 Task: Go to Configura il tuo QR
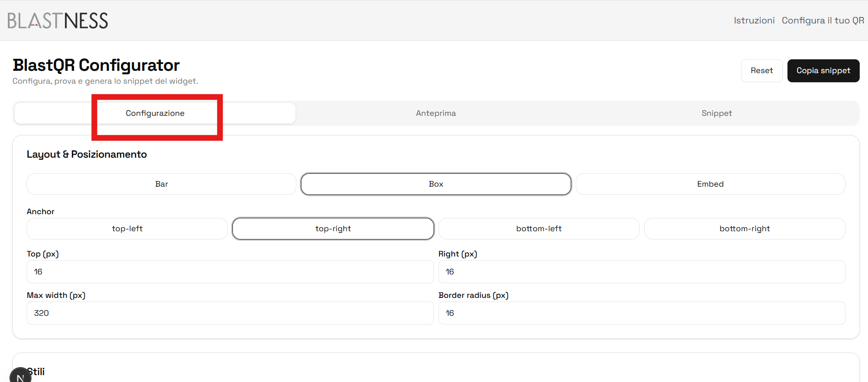point(822,21)
